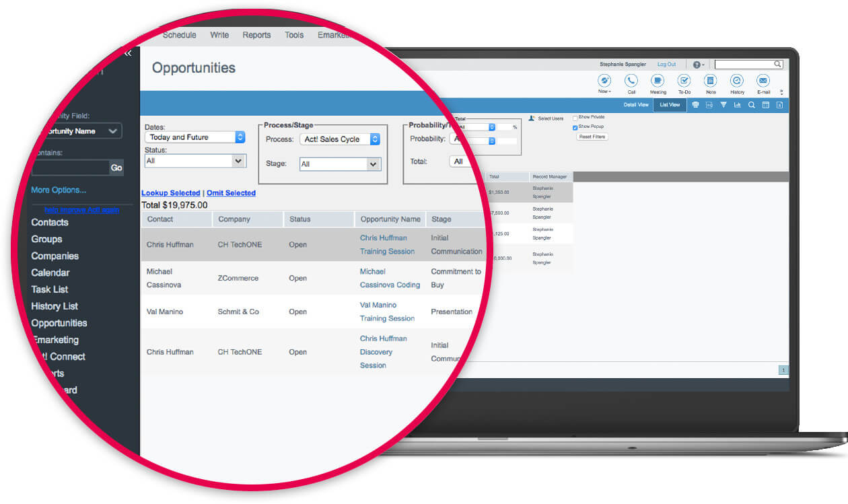The height and width of the screenshot is (504, 848).
Task: Open Michael Cassinova Coding opportunity link
Action: (390, 278)
